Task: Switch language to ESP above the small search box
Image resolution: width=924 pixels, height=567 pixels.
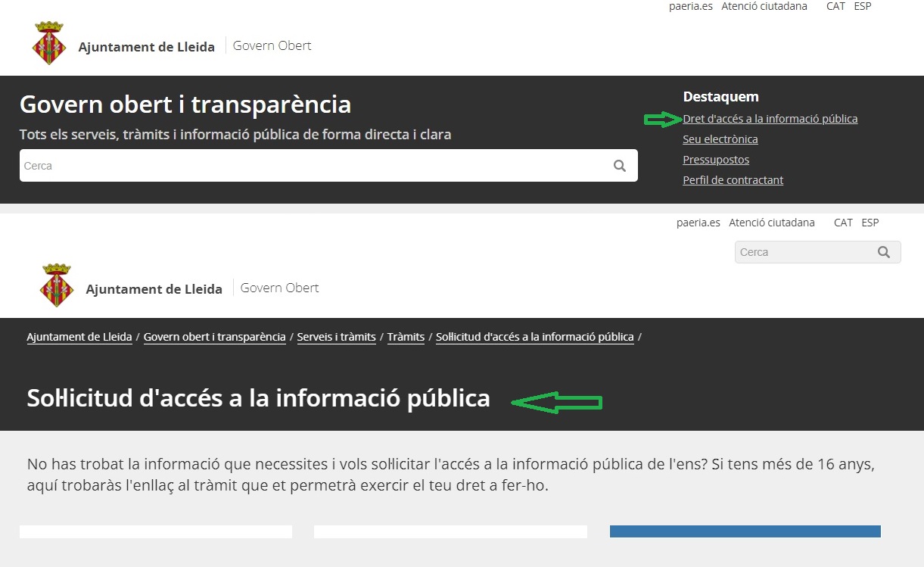Action: (870, 223)
